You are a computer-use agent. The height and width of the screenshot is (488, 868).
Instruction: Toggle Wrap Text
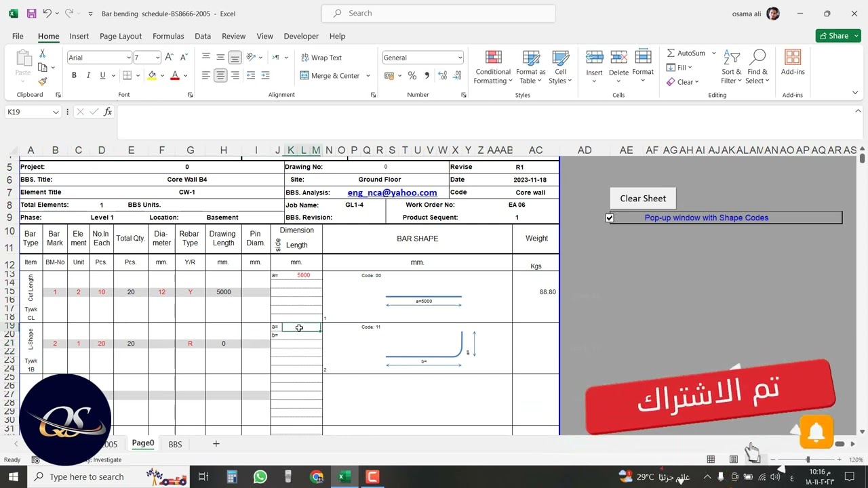coord(321,58)
